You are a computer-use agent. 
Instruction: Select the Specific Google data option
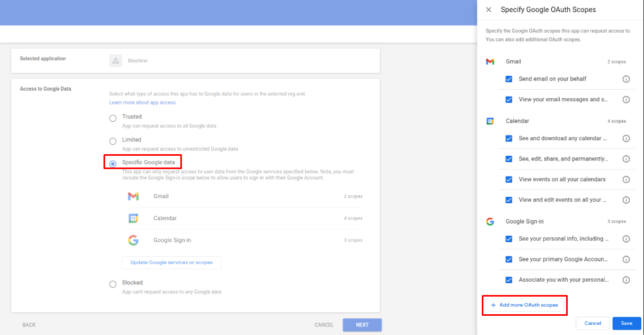tap(113, 164)
